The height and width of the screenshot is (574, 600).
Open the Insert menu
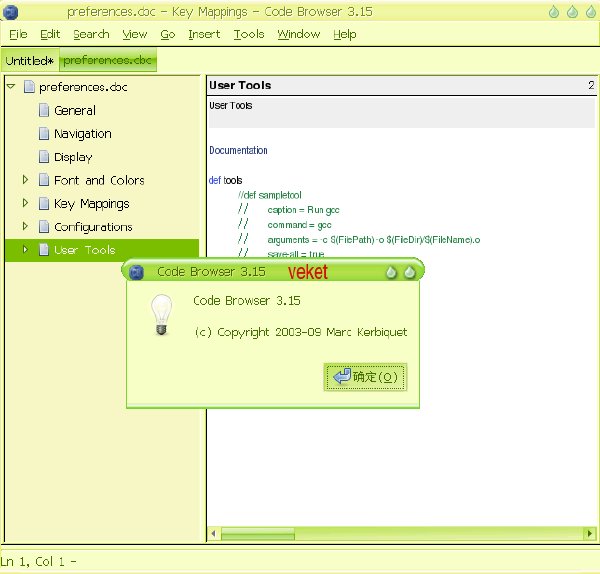tap(204, 34)
